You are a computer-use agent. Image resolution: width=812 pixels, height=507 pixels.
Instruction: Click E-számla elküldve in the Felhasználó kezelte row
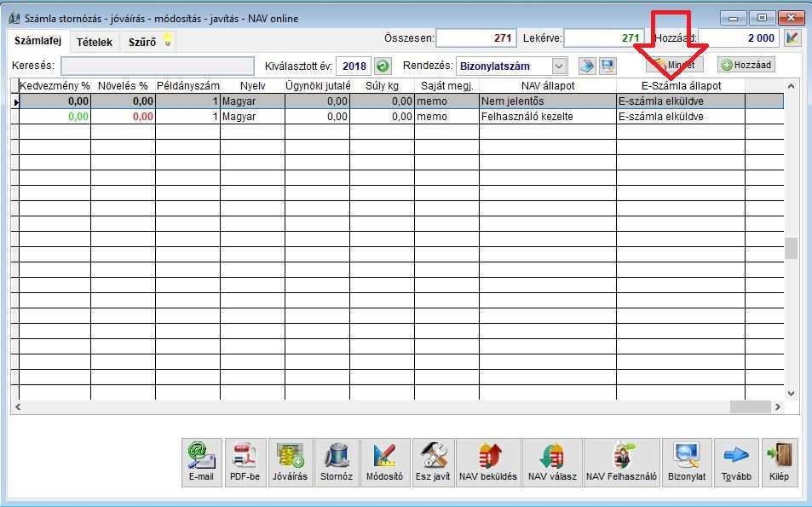click(681, 117)
